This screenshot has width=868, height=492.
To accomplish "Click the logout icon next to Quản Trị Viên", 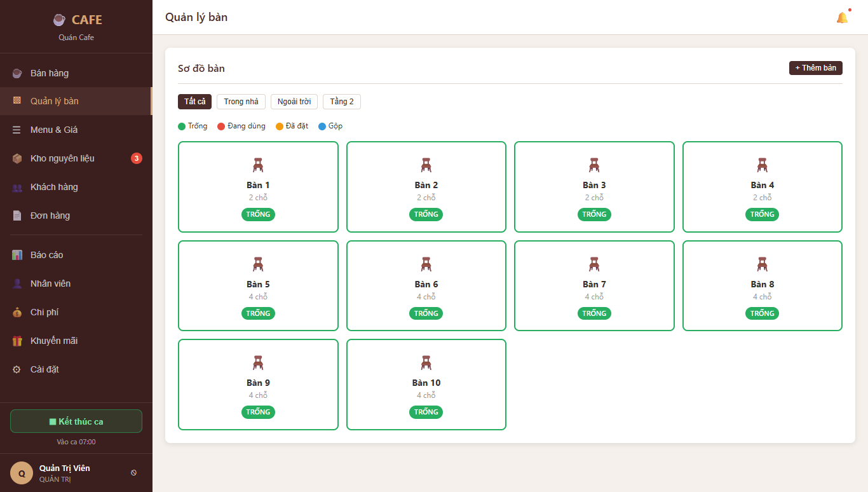I will pyautogui.click(x=133, y=473).
